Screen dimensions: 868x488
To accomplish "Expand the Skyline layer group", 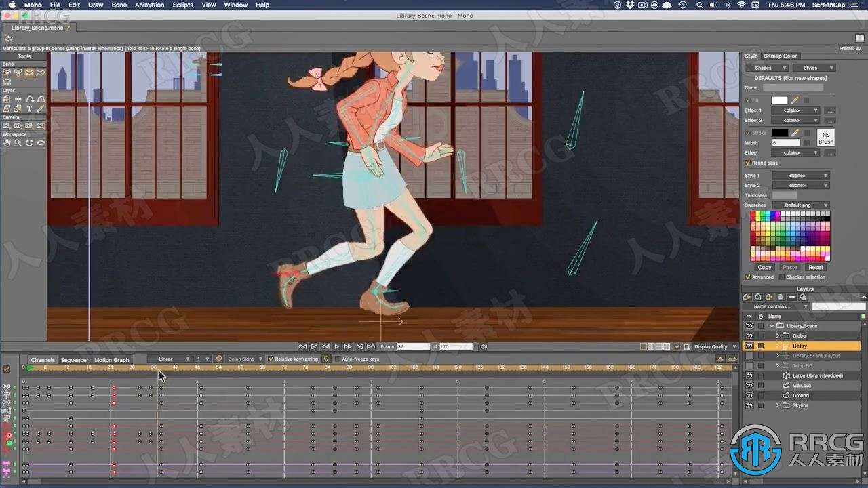I will pos(778,405).
